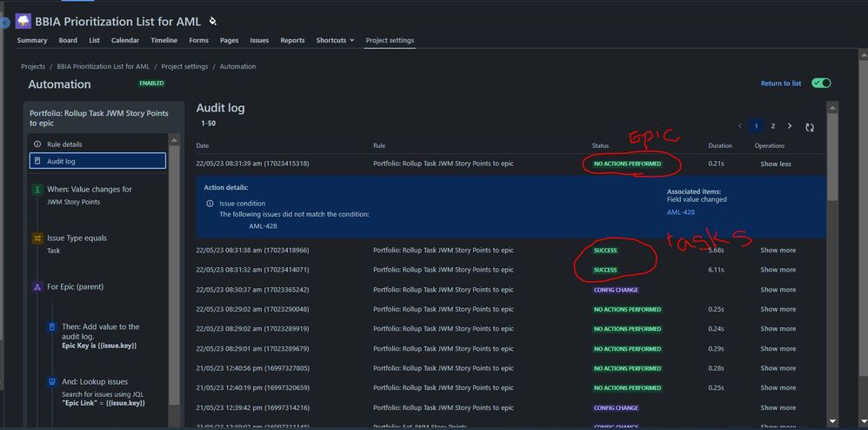Click the Duration column header
The width and height of the screenshot is (868, 430).
click(720, 145)
